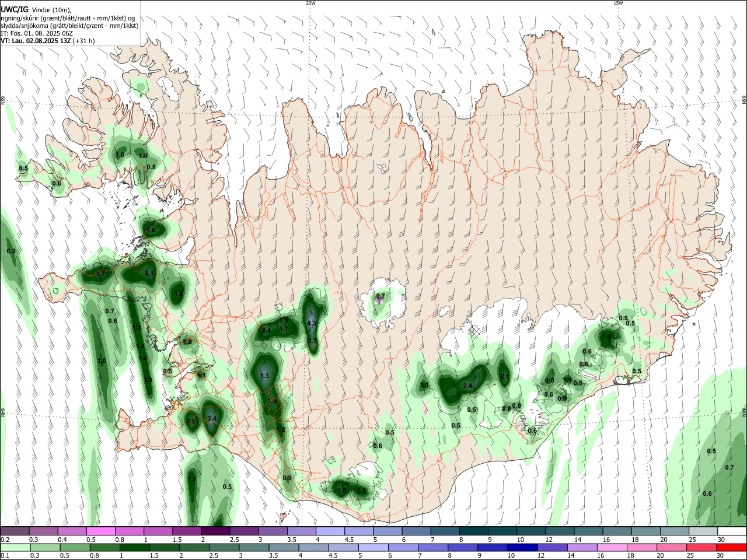Viewport: 747px width, 560px height.
Task: Click rain legend swatch between 0.5 and 0.8
Action: (x=75, y=548)
